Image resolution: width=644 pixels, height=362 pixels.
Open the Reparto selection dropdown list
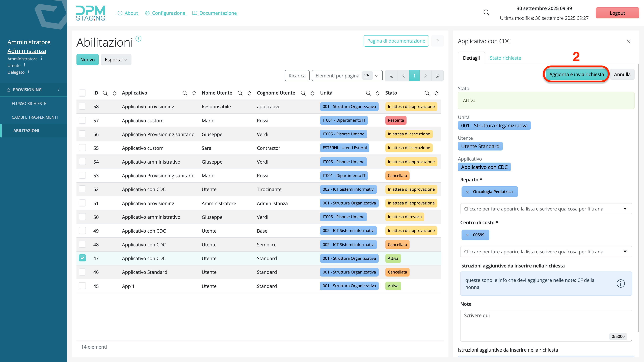546,209
